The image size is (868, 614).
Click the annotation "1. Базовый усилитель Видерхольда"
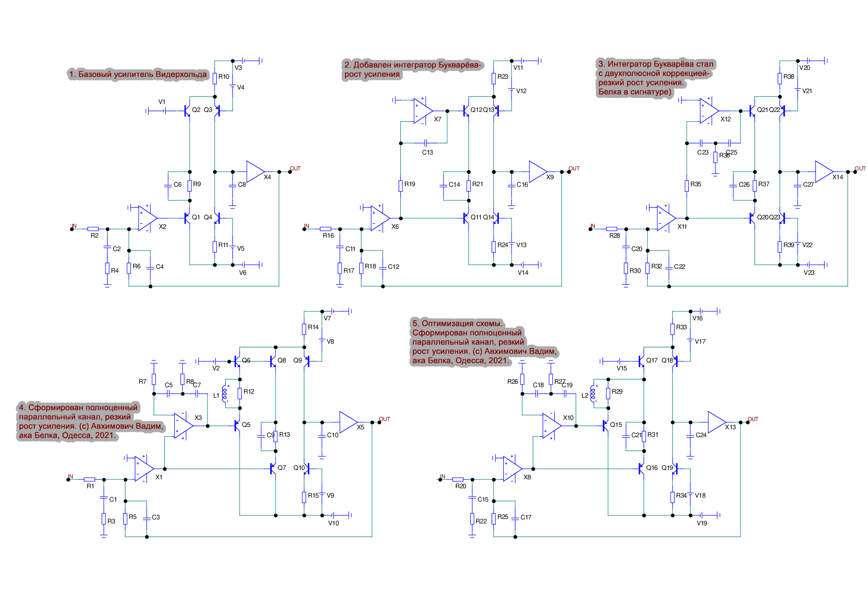138,74
